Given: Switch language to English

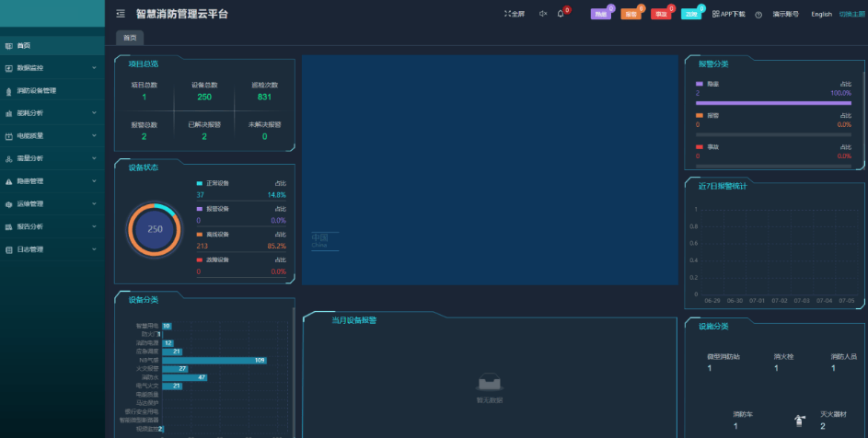Looking at the screenshot, I should click(821, 14).
